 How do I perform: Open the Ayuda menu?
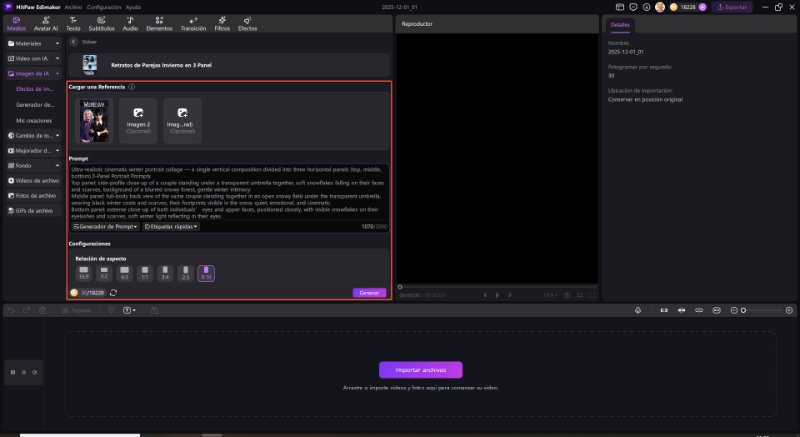[133, 7]
